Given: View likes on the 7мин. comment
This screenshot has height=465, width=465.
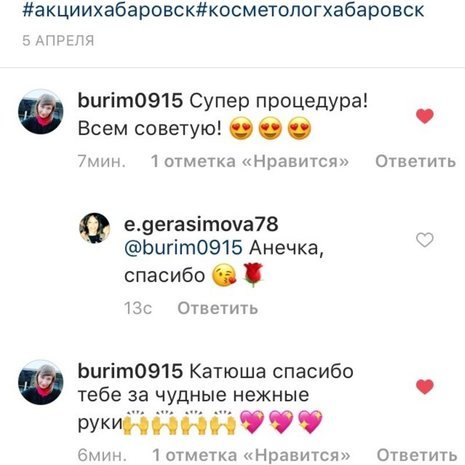Looking at the screenshot, I should (x=250, y=161).
